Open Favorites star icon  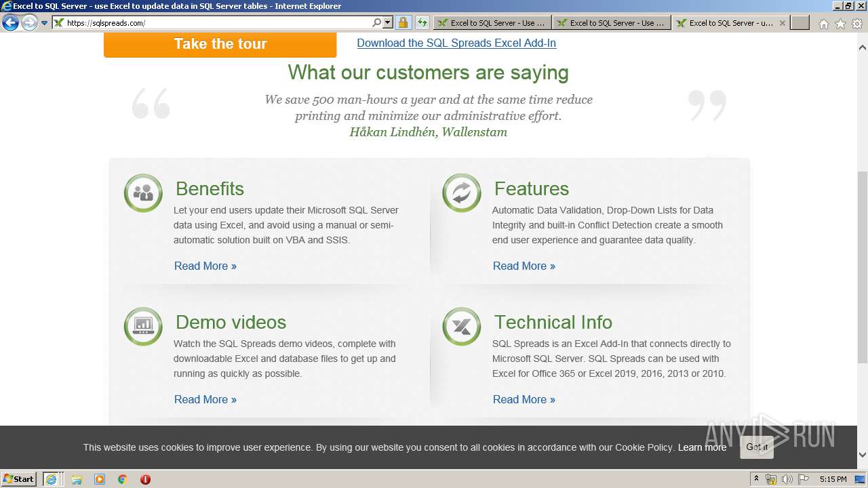840,24
